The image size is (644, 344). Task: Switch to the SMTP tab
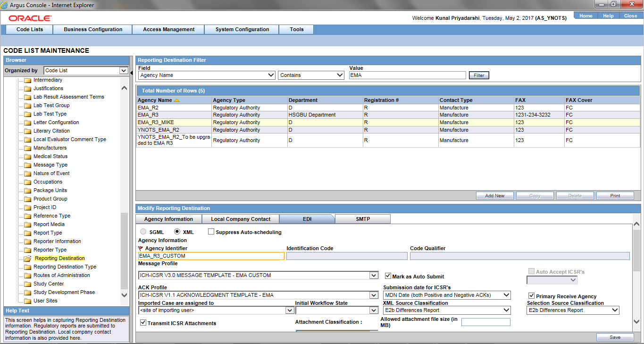tap(363, 219)
